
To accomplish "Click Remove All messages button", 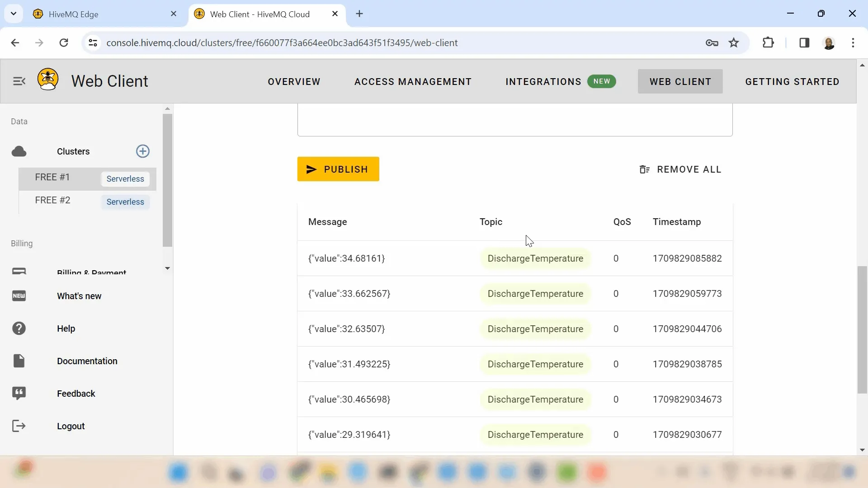I will point(680,169).
